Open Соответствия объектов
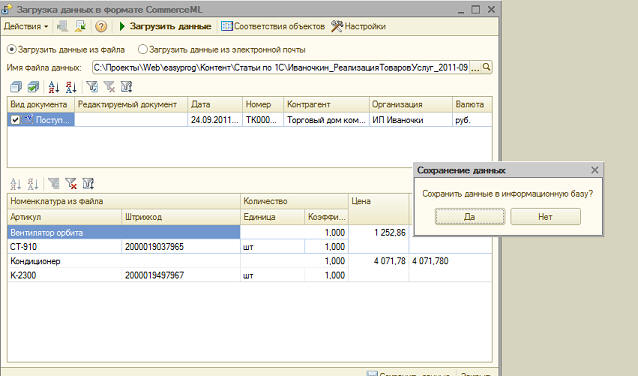The image size is (638, 376). [x=273, y=26]
